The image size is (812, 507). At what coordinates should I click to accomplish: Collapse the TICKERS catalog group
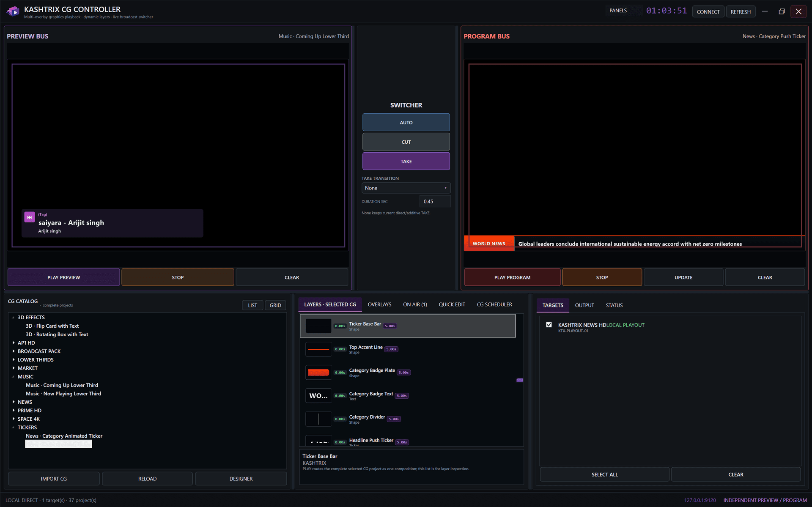pyautogui.click(x=14, y=428)
